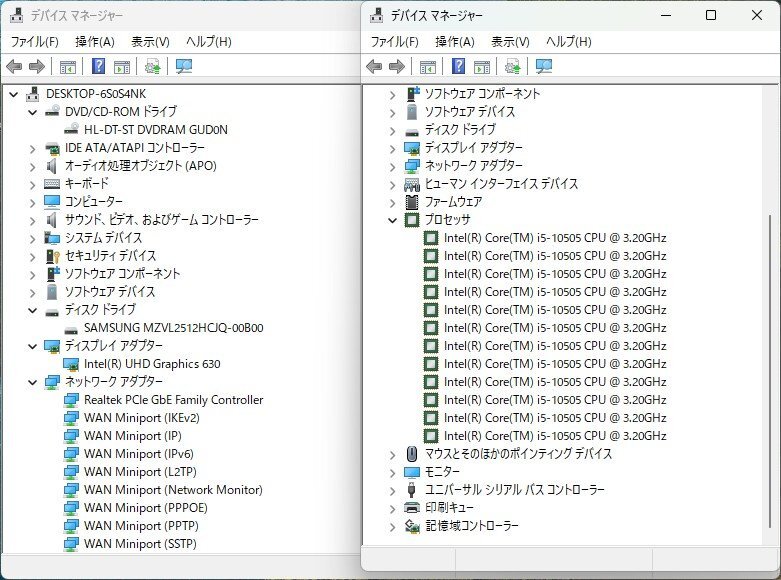This screenshot has width=781, height=580.
Task: Click action pane icon in right window toolbar
Action: click(x=482, y=67)
